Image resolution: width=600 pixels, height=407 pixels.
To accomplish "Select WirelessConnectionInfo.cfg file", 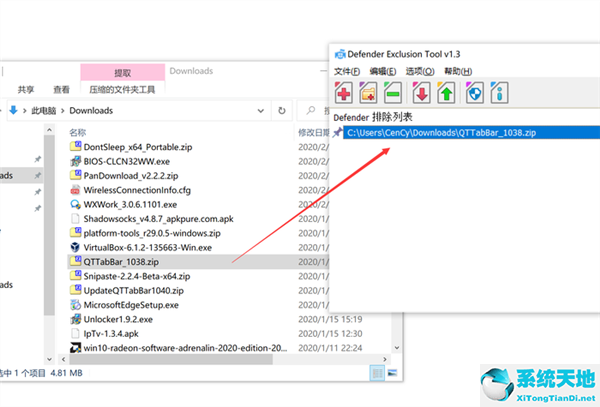I will tap(137, 190).
